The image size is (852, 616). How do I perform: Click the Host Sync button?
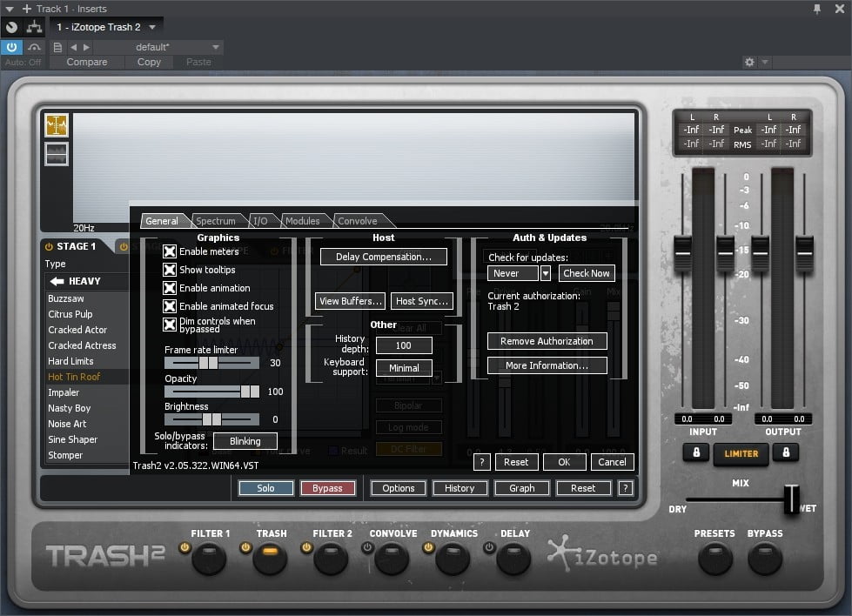click(x=422, y=301)
